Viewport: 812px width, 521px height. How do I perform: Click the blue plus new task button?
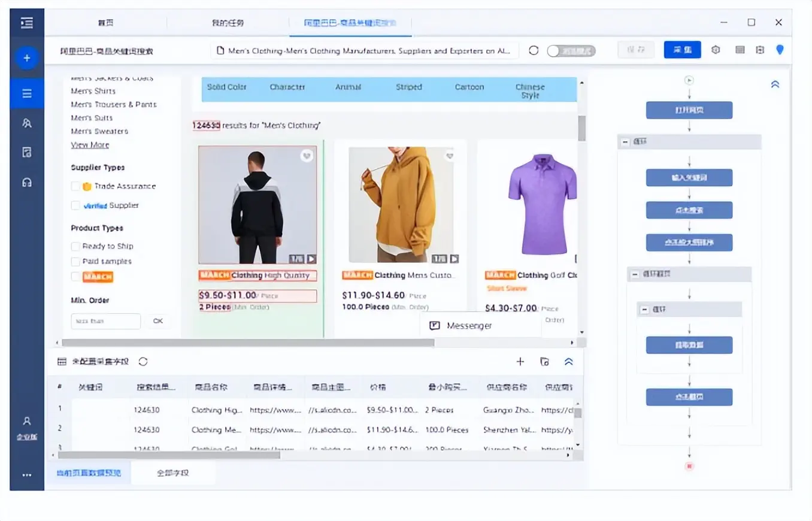coord(27,58)
